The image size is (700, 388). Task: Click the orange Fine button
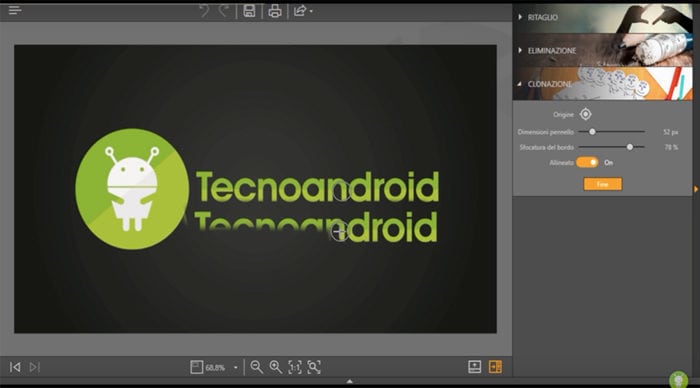pyautogui.click(x=603, y=184)
